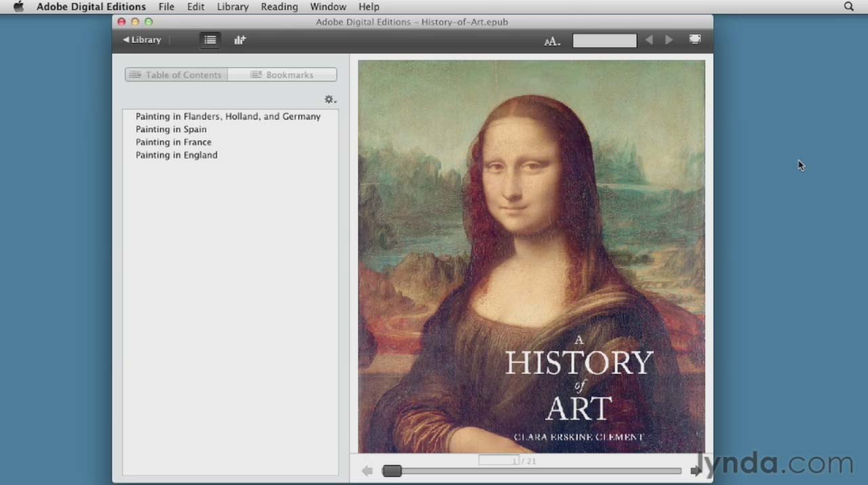Toggle the navigation panel list icon
Screen dimensions: 868x485
coord(210,40)
